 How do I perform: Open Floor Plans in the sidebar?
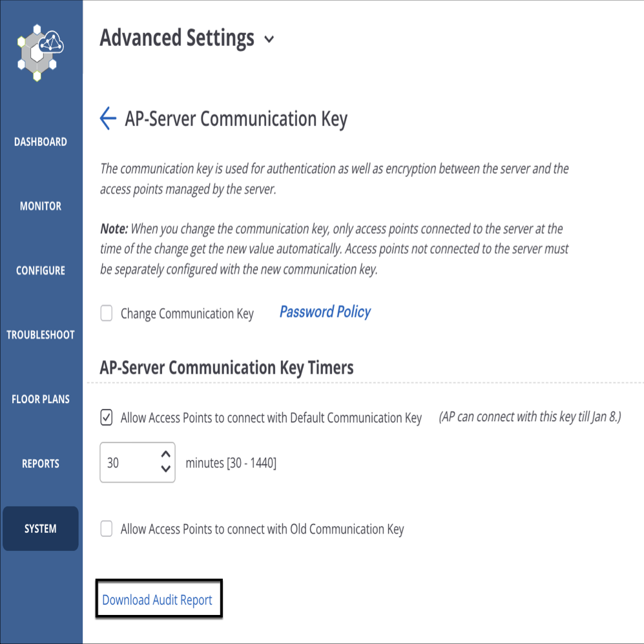point(41,399)
